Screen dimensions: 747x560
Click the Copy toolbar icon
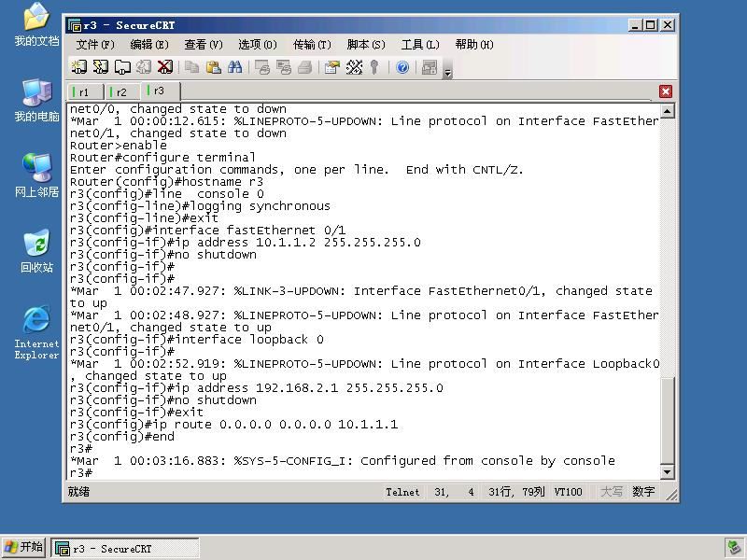tap(192, 67)
